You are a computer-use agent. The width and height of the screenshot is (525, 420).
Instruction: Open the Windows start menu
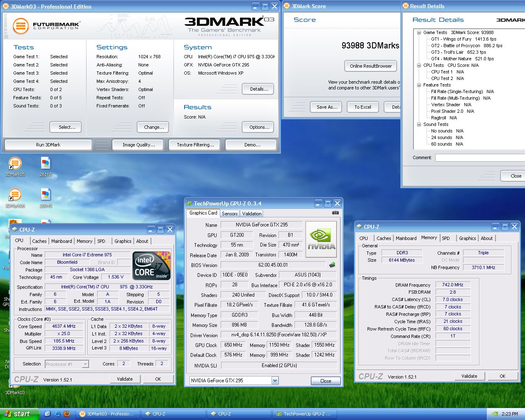coord(20,414)
